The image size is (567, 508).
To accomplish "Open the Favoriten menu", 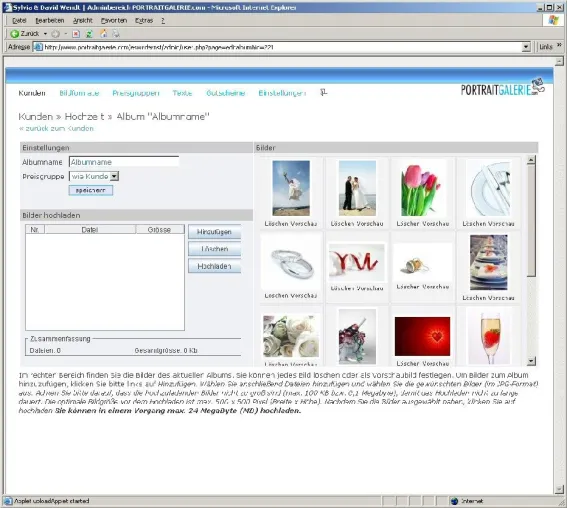I will [x=114, y=21].
